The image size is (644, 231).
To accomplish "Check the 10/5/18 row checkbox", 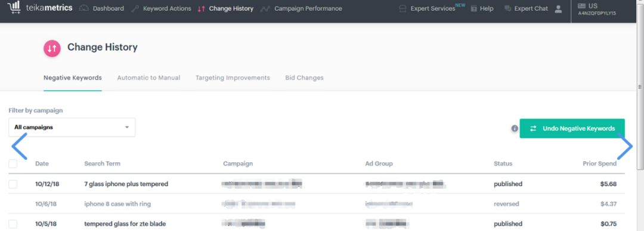I will tap(13, 224).
